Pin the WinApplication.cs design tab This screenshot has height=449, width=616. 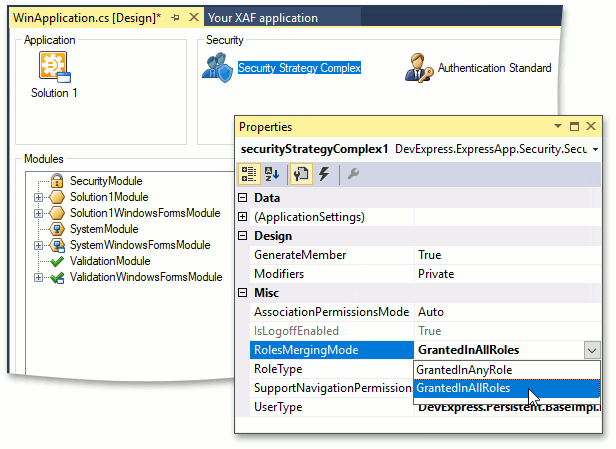(176, 18)
